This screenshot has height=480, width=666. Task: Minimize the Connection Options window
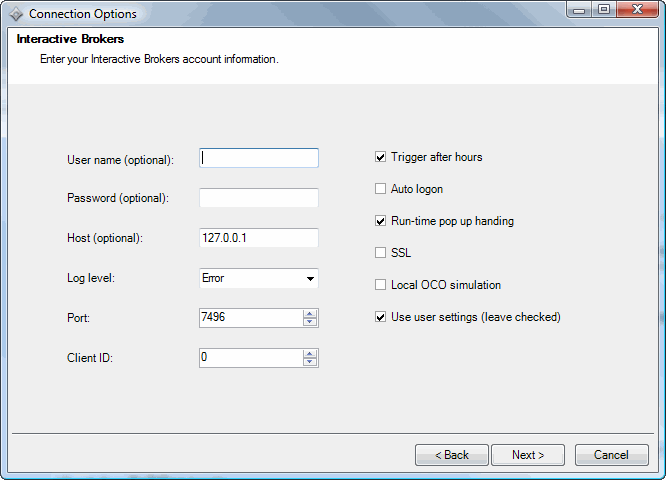pyautogui.click(x=579, y=10)
